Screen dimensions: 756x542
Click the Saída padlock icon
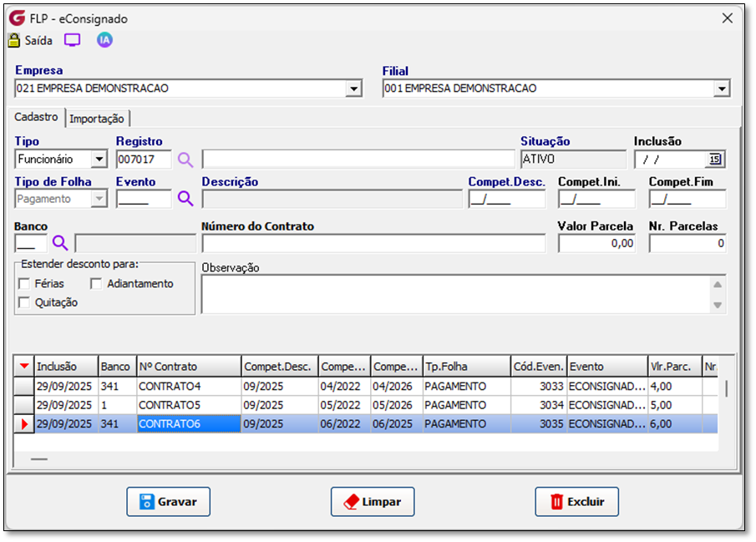tap(14, 40)
